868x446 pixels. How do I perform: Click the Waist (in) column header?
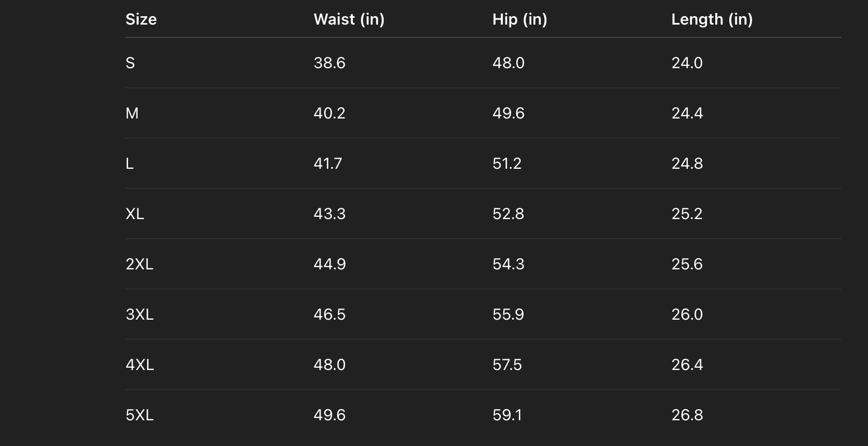[x=349, y=20]
